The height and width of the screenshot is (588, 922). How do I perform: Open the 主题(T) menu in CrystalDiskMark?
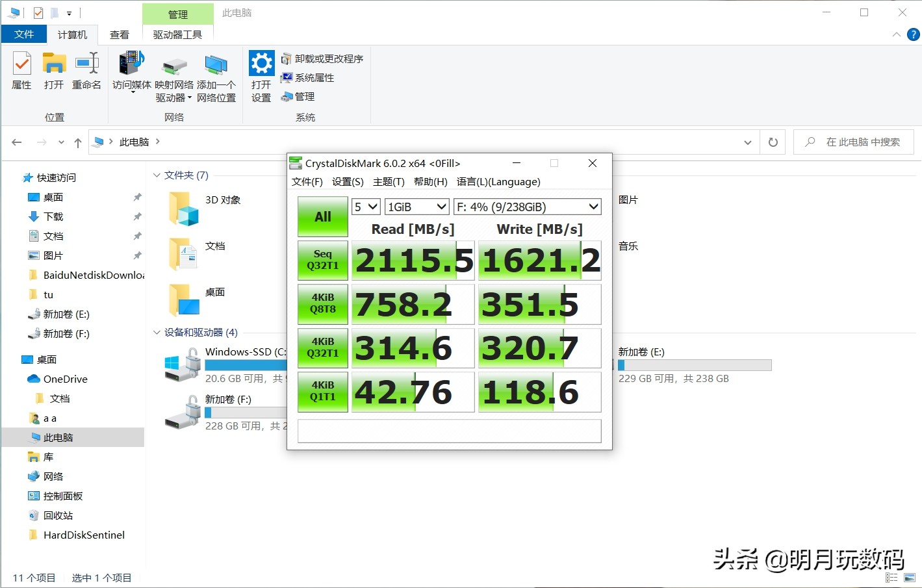[388, 182]
